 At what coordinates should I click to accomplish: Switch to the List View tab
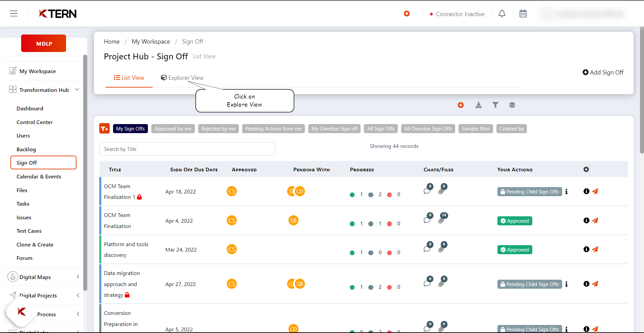[x=129, y=78]
